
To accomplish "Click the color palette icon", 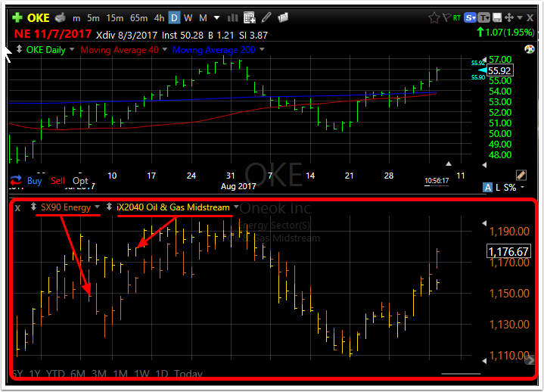I will click(x=530, y=50).
